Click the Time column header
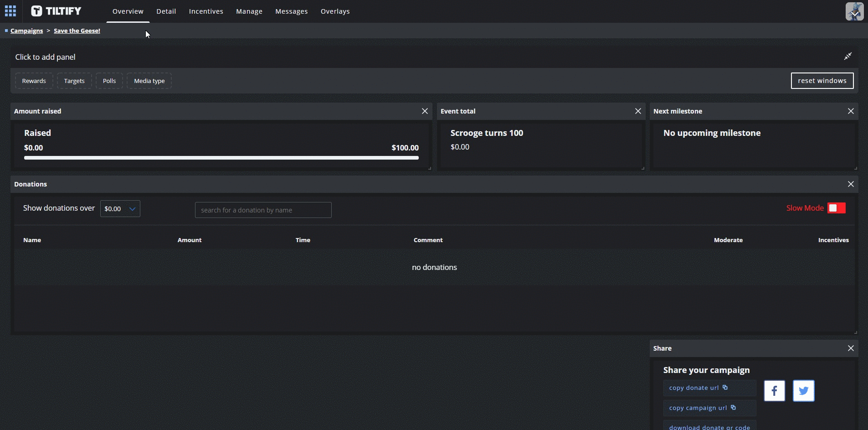Viewport: 868px width, 430px height. click(x=303, y=240)
